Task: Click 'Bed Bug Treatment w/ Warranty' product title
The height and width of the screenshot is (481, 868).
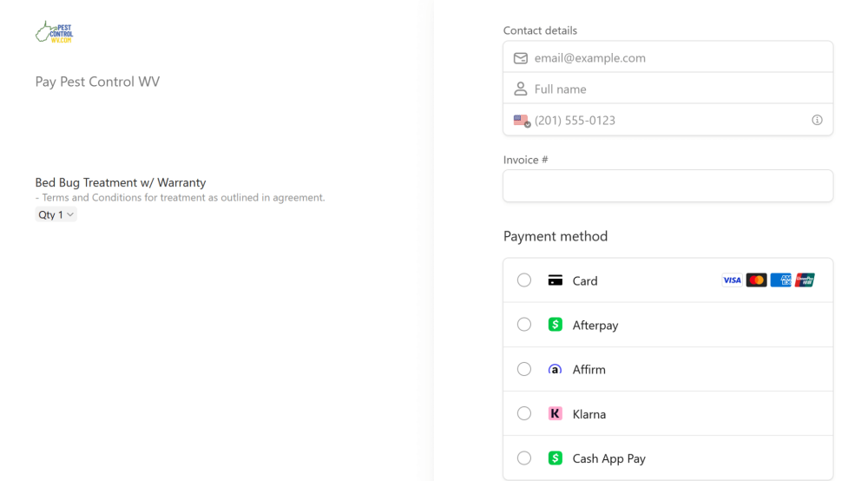Action: click(x=121, y=182)
